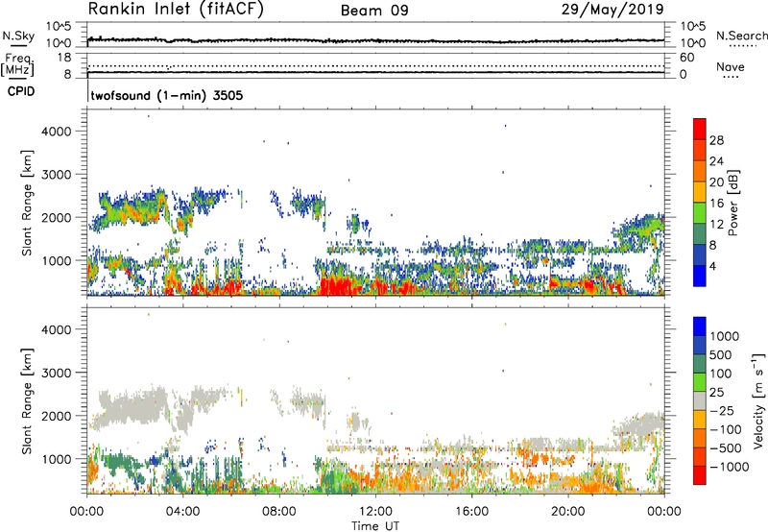The height and width of the screenshot is (532, 768).
Task: Click the 'twofsound (1-min) 3505' text
Action: click(x=166, y=95)
